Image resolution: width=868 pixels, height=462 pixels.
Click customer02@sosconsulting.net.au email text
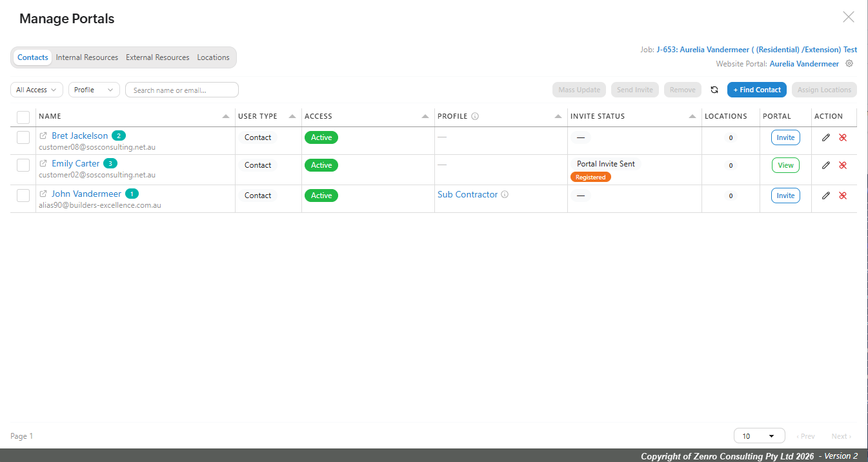coord(97,175)
